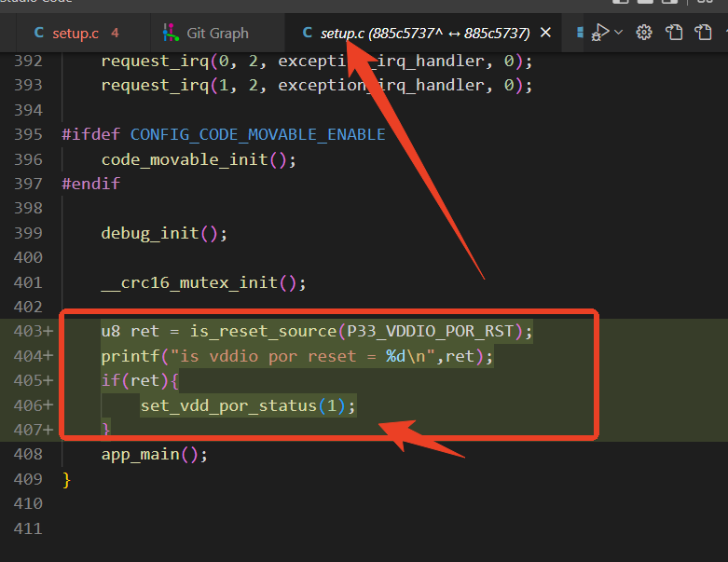This screenshot has height=562, width=728.
Task: Click the closing brace on line 409
Action: (66, 479)
